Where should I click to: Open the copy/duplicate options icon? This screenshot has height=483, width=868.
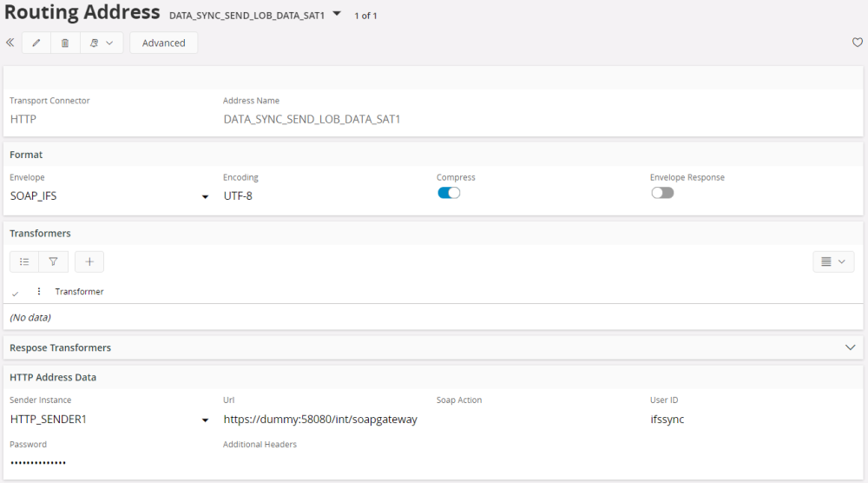[x=101, y=43]
